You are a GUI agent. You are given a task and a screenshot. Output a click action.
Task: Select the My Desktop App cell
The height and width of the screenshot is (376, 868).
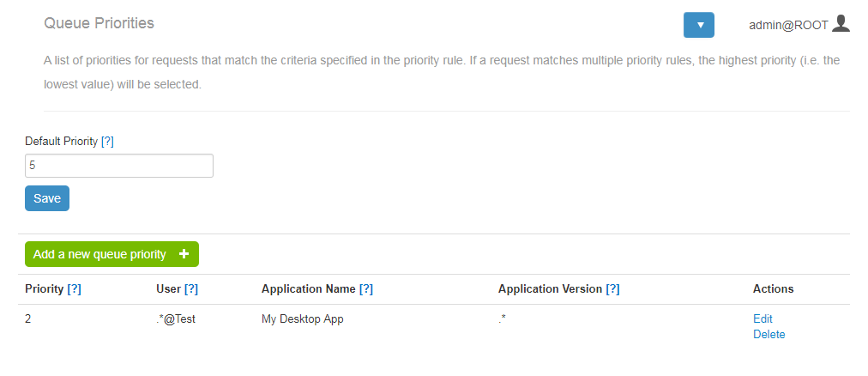point(302,319)
